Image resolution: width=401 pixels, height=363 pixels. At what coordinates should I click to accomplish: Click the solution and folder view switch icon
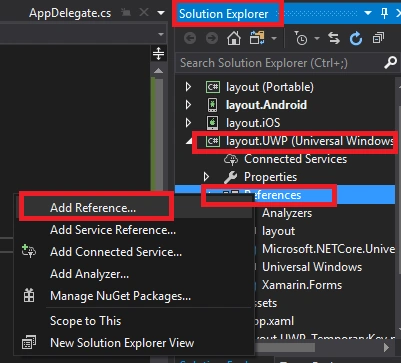tap(257, 38)
